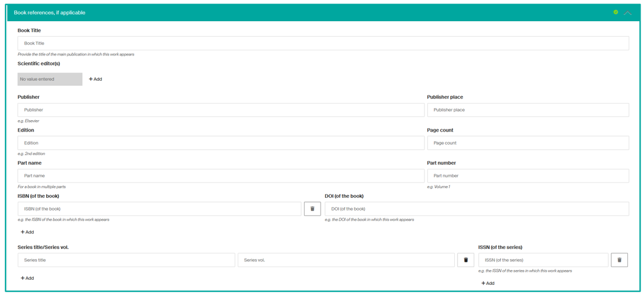The image size is (644, 294).
Task: Click the Part name field
Action: tap(221, 176)
